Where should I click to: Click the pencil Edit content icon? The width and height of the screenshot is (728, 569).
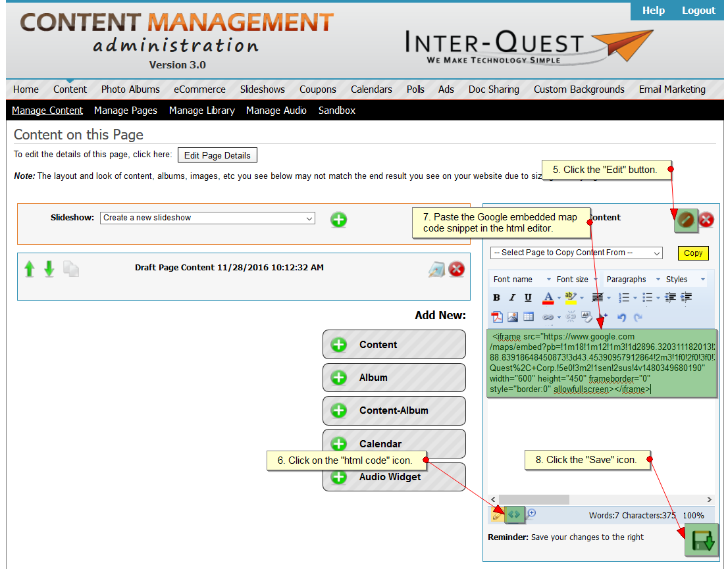(x=686, y=220)
